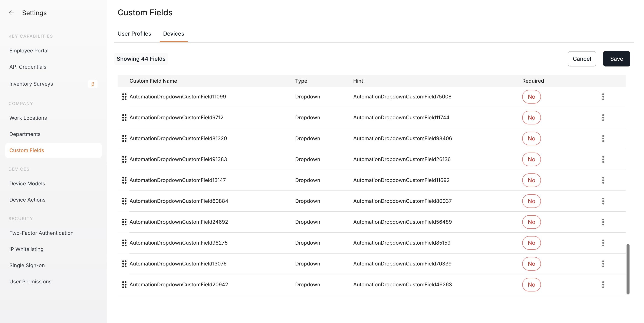Click hint text AutomationDropdownCustomField11744
The image size is (644, 323).
click(x=401, y=118)
